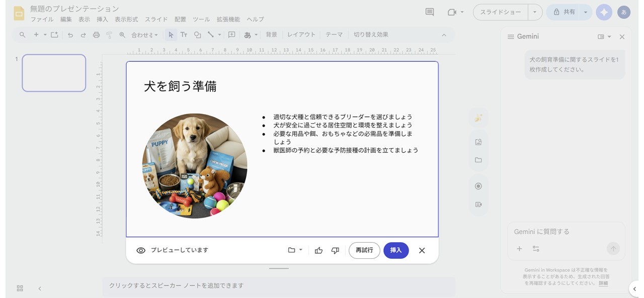Give the generated slide a thumbs down
The width and height of the screenshot is (644, 298).
click(335, 250)
